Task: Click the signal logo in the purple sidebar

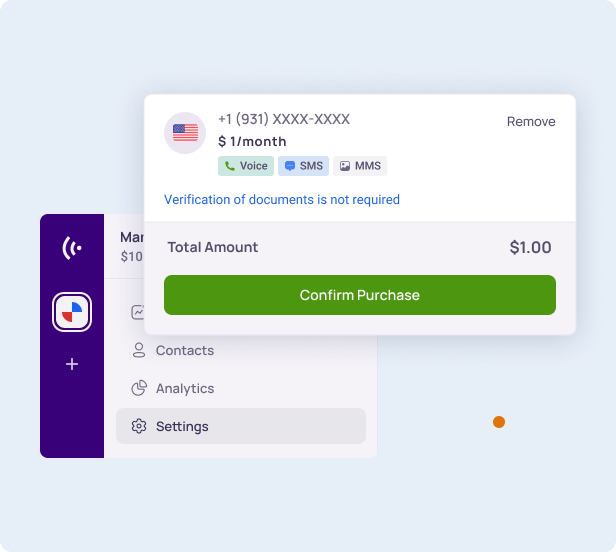Action: click(x=72, y=248)
